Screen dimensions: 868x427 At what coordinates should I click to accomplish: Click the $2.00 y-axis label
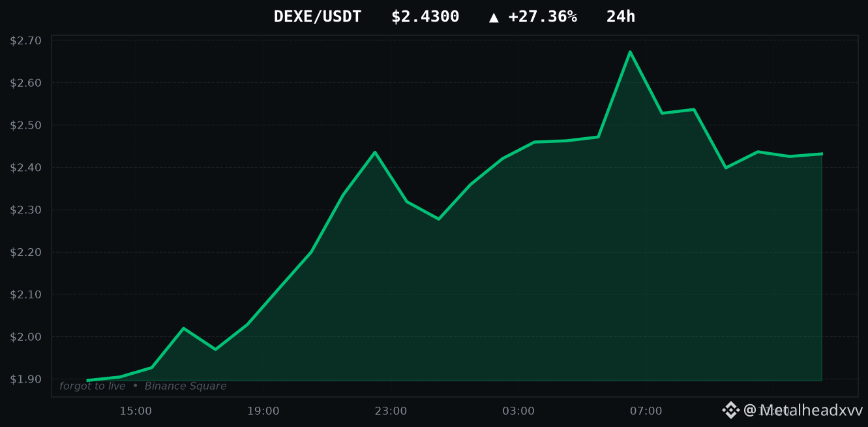coord(26,337)
